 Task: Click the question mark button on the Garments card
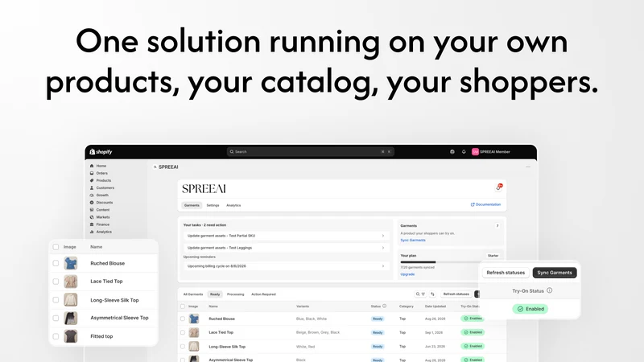coord(497,226)
